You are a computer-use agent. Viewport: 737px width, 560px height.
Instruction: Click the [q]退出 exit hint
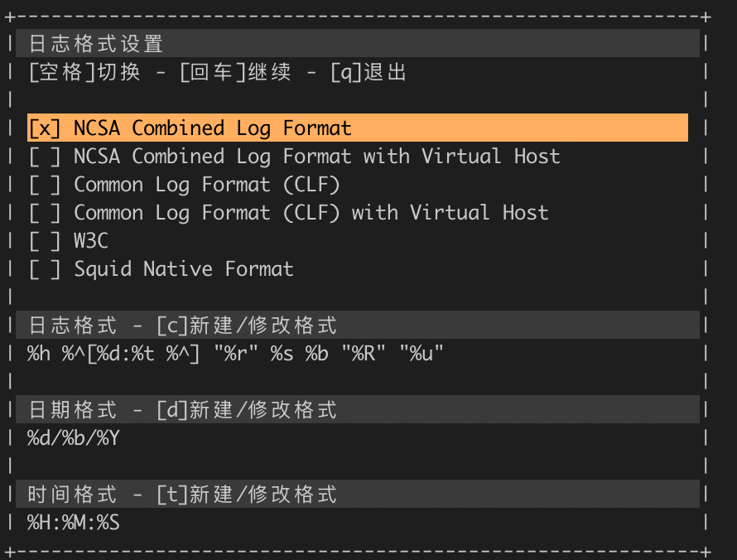pyautogui.click(x=368, y=72)
